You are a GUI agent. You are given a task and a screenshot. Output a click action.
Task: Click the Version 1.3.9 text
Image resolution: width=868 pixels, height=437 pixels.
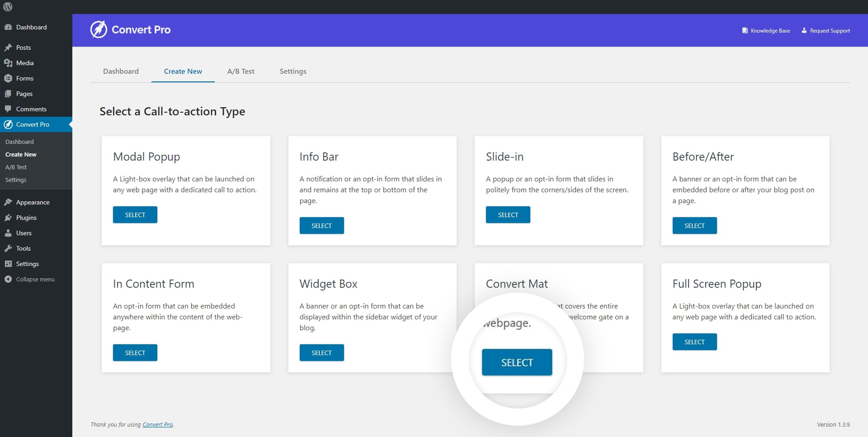pyautogui.click(x=833, y=424)
